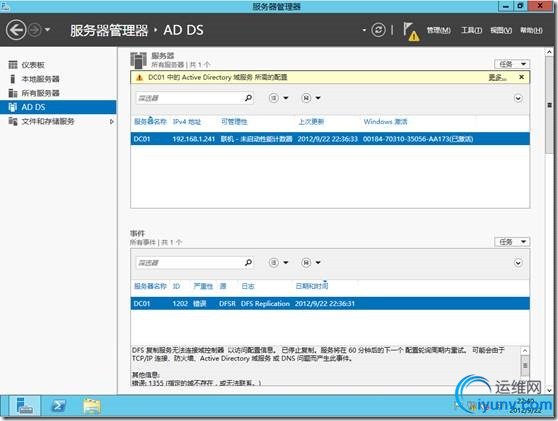Image resolution: width=558 pixels, height=421 pixels.
Task: Sort events by 日志 column
Action: (x=248, y=286)
